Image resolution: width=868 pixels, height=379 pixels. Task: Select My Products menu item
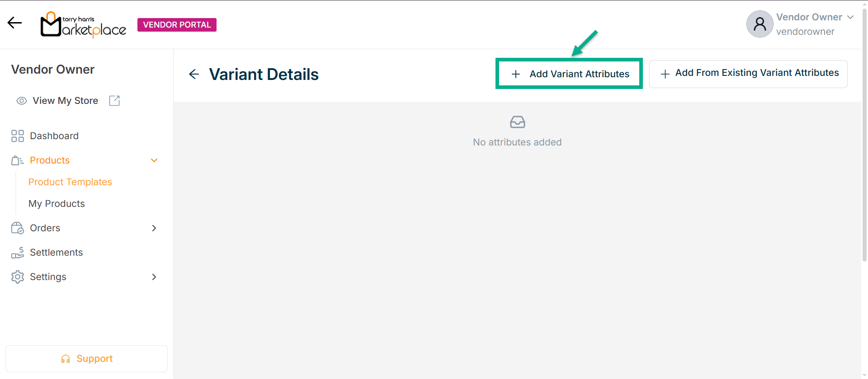pos(57,204)
